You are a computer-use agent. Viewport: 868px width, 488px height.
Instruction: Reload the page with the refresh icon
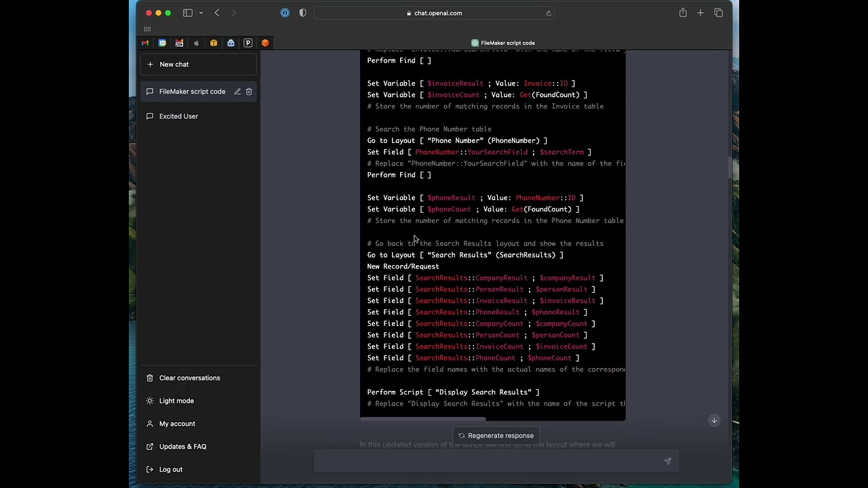(549, 13)
